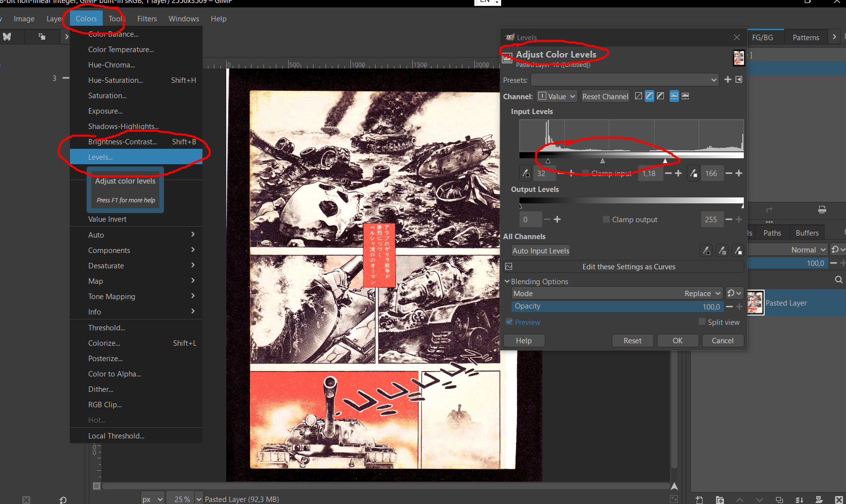
Task: Open the Filters menu
Action: click(147, 19)
